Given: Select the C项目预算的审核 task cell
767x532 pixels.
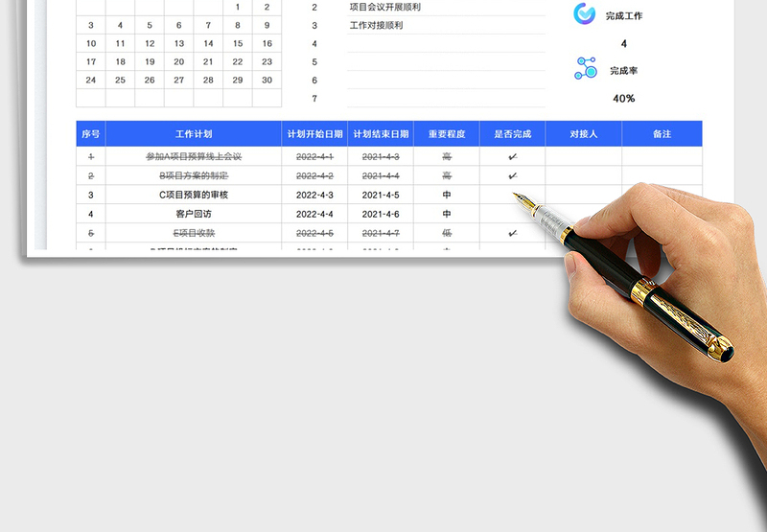Looking at the screenshot, I should click(194, 195).
